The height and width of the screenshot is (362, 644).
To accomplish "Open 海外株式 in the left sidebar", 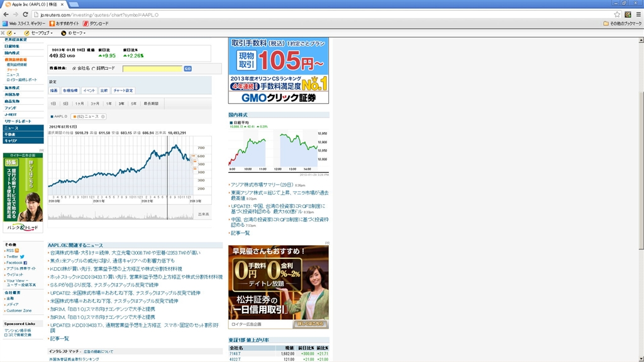I will (x=12, y=88).
